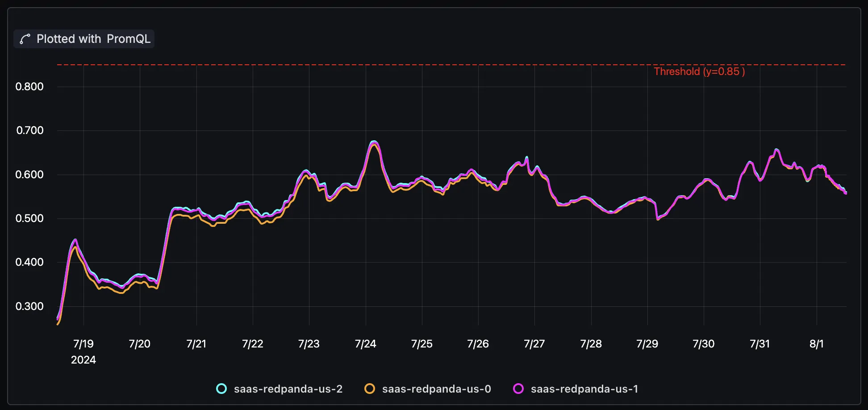Click the 7/24 axis label to expand that day
Image resolution: width=868 pixels, height=410 pixels.
point(365,344)
